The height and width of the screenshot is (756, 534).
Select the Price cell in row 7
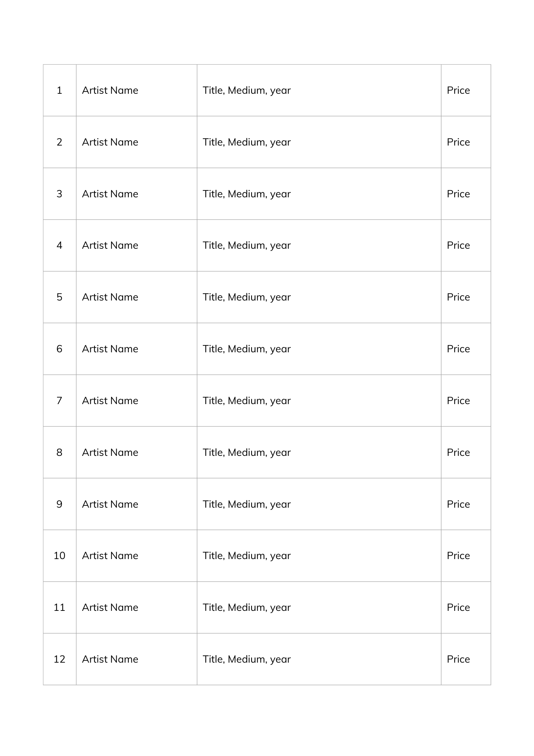(466, 401)
